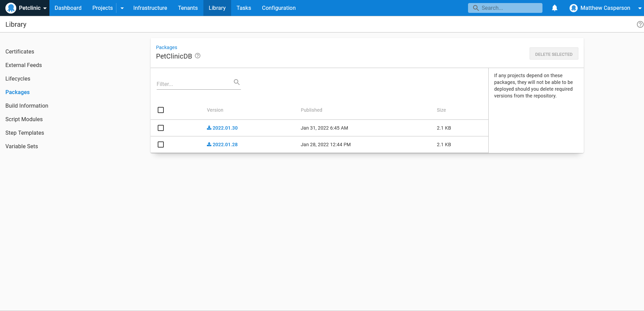
Task: Click download icon for version 2022.01.28
Action: [209, 145]
